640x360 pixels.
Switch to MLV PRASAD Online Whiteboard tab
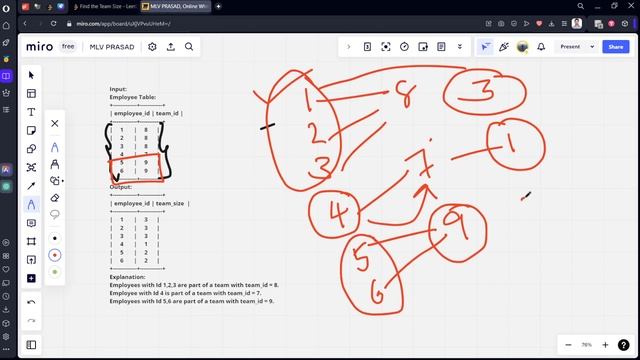coord(176,6)
